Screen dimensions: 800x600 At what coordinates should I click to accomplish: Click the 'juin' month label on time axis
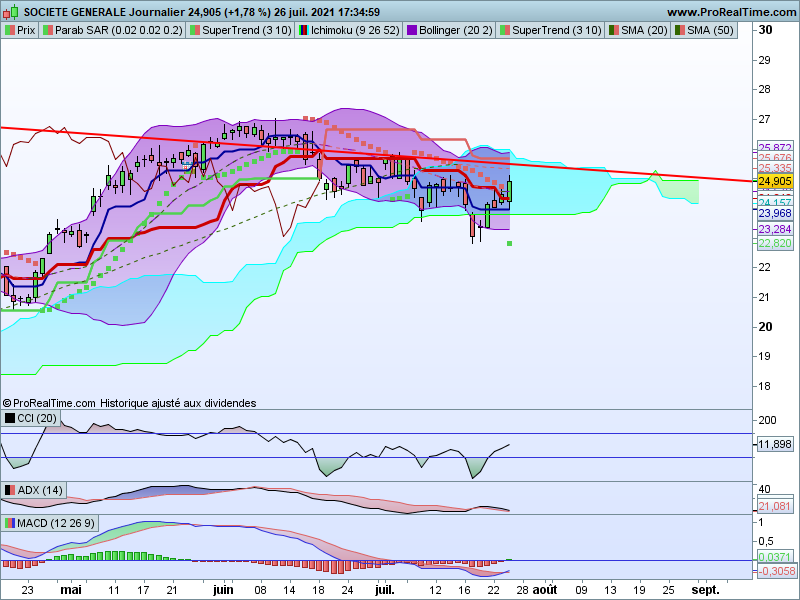(223, 590)
